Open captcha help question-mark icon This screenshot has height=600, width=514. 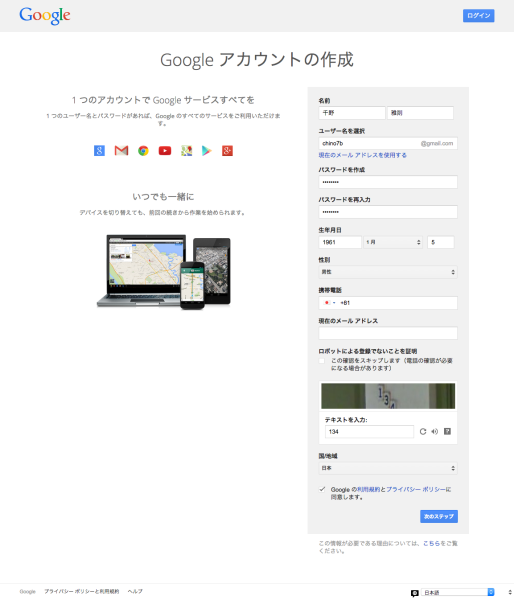click(x=447, y=431)
